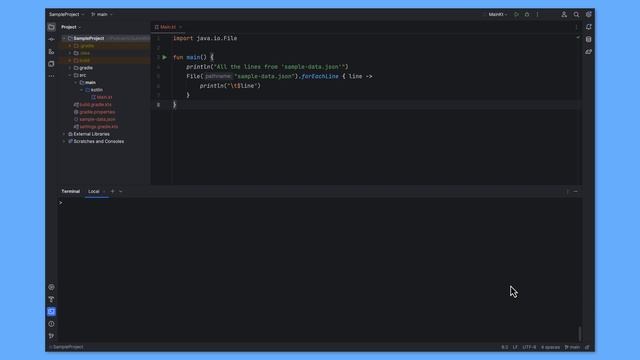Viewport: 640px width, 360px height.
Task: Collapse the src folder node
Action: click(x=70, y=76)
